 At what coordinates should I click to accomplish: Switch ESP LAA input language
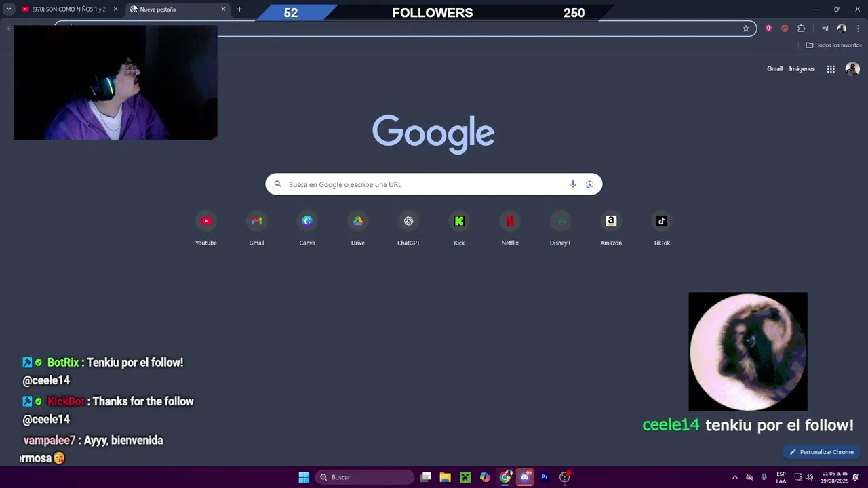coord(781,477)
